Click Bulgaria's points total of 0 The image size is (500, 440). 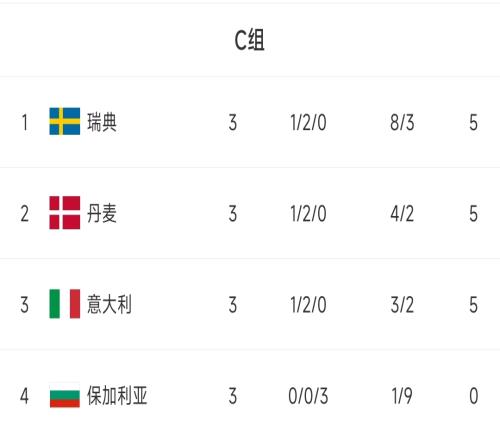pyautogui.click(x=474, y=396)
